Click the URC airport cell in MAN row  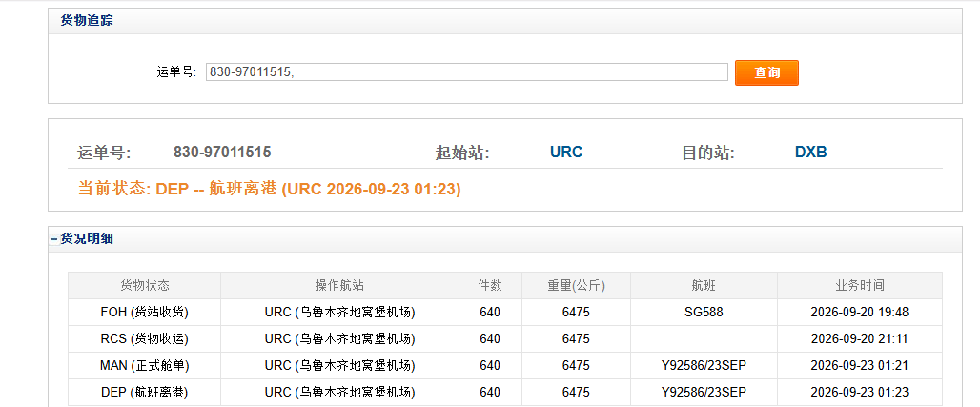339,366
